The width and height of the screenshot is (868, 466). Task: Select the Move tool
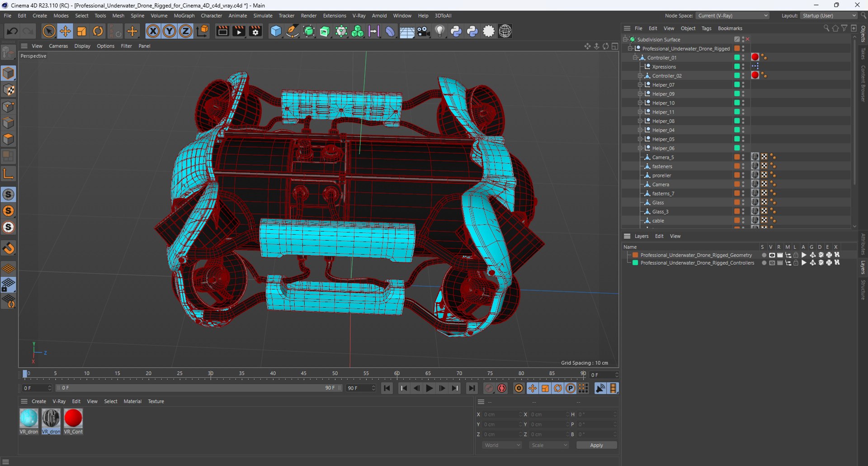tap(65, 31)
